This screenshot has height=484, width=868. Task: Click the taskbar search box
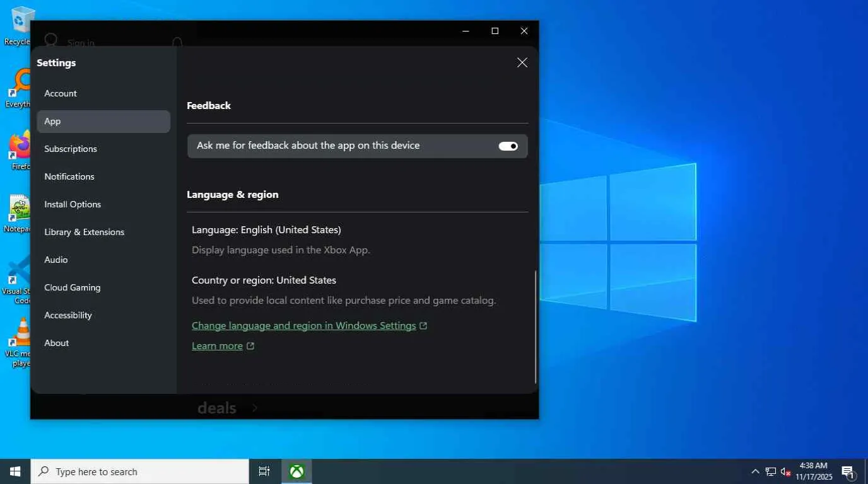[x=140, y=471]
